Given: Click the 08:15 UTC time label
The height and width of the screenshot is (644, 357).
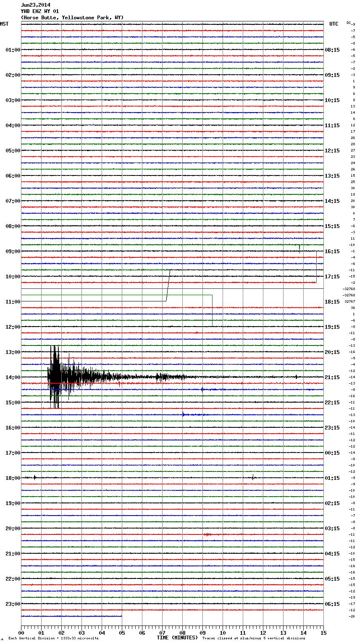Looking at the screenshot, I should pyautogui.click(x=332, y=50).
